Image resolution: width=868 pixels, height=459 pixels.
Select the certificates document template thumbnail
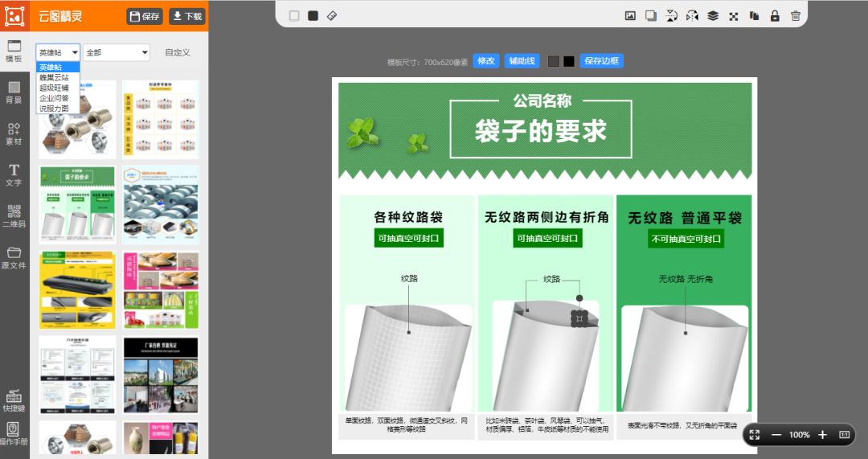point(77,375)
